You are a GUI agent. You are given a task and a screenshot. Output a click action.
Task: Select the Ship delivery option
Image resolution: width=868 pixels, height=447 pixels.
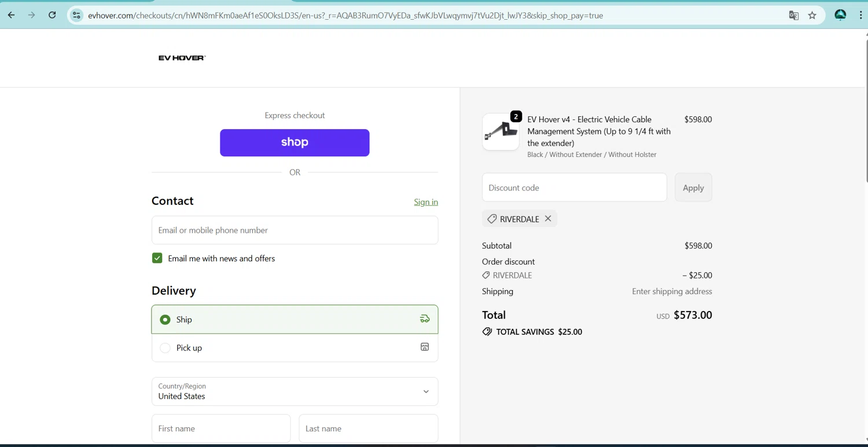tap(295, 319)
